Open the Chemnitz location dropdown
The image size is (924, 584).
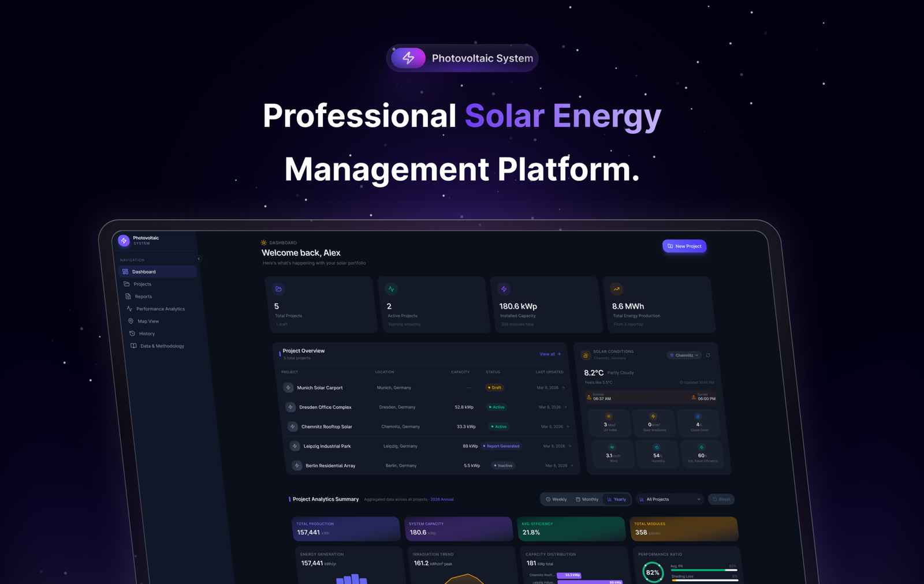pos(684,355)
